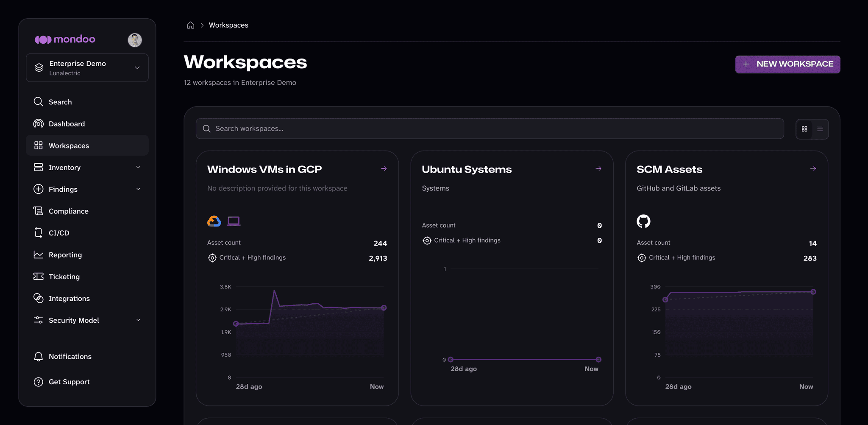Click the Inventory server icon
This screenshot has width=868, height=425.
(38, 167)
